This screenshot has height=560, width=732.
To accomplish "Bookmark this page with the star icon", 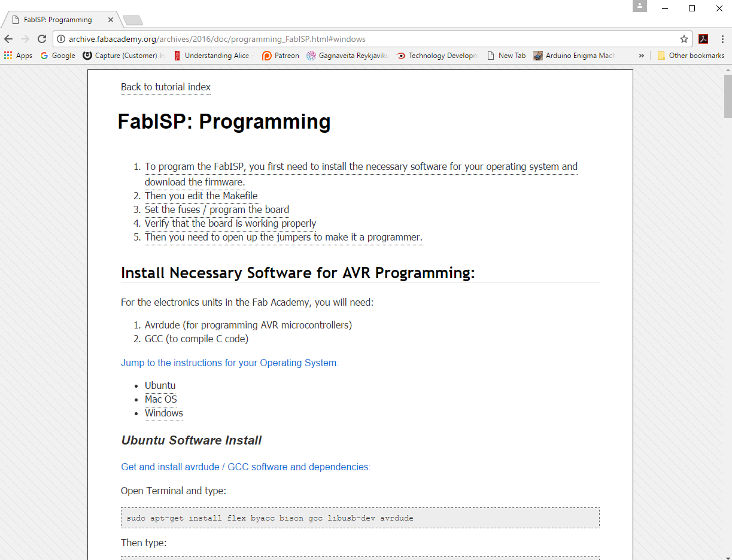I will click(684, 39).
